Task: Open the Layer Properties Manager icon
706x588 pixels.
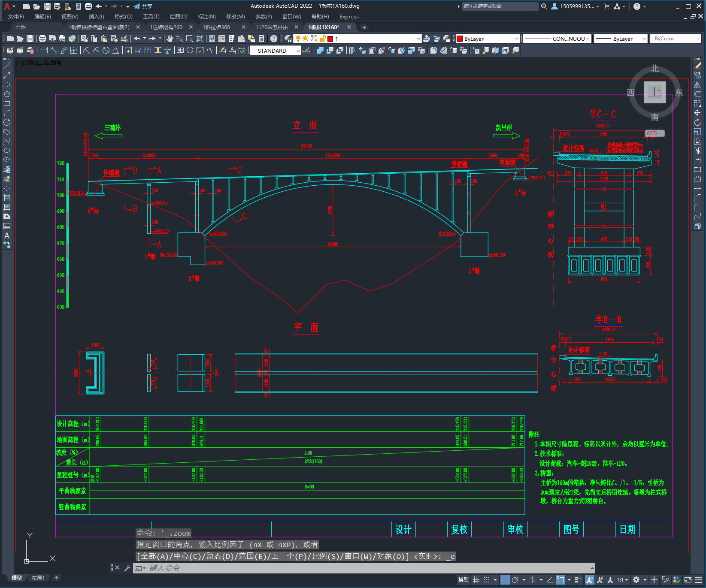Action: coord(288,39)
